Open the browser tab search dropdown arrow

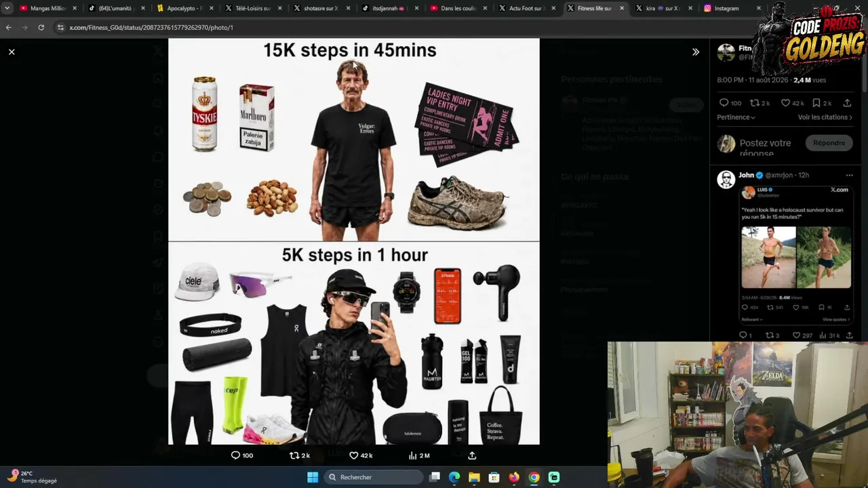[x=7, y=8]
